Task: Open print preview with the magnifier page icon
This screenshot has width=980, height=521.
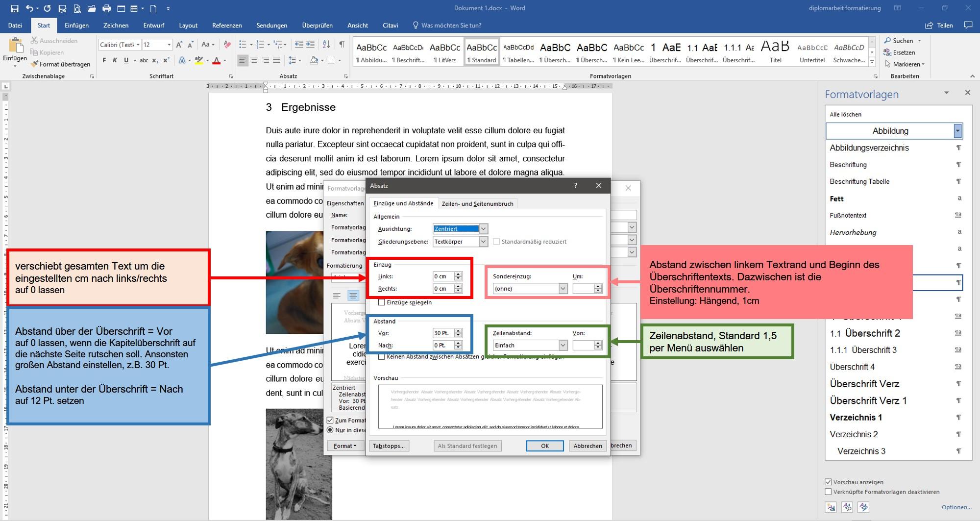Action: (x=77, y=8)
